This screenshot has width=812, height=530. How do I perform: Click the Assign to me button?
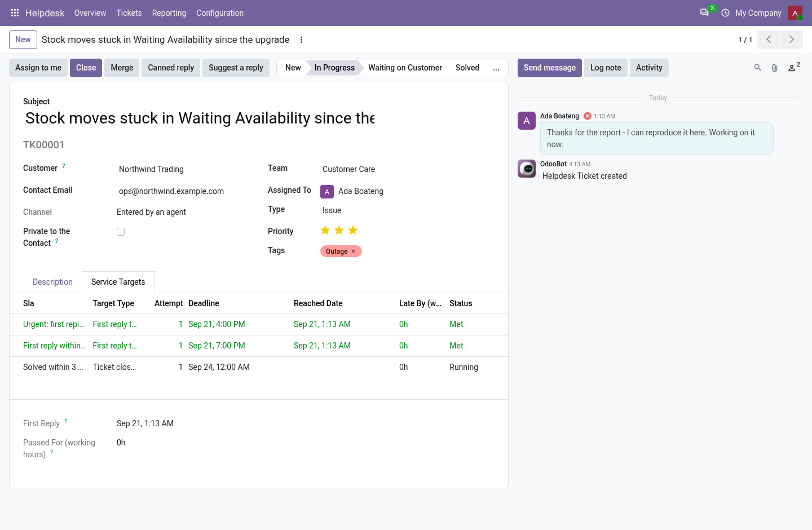pyautogui.click(x=38, y=68)
